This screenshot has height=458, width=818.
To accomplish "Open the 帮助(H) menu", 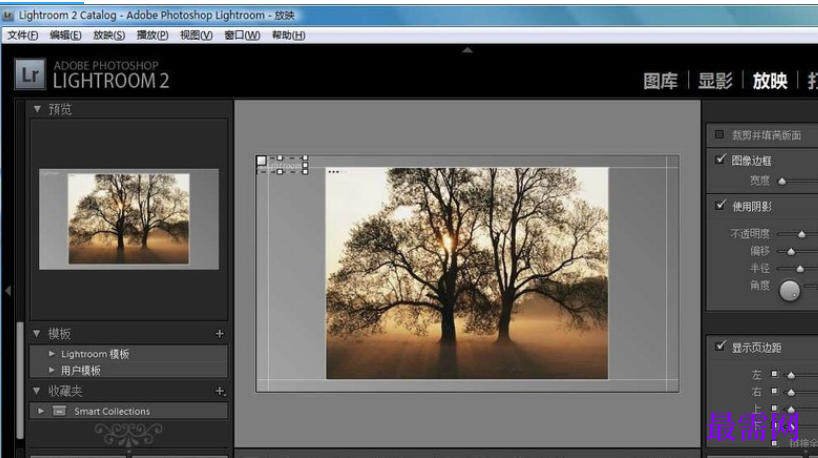I will click(288, 35).
